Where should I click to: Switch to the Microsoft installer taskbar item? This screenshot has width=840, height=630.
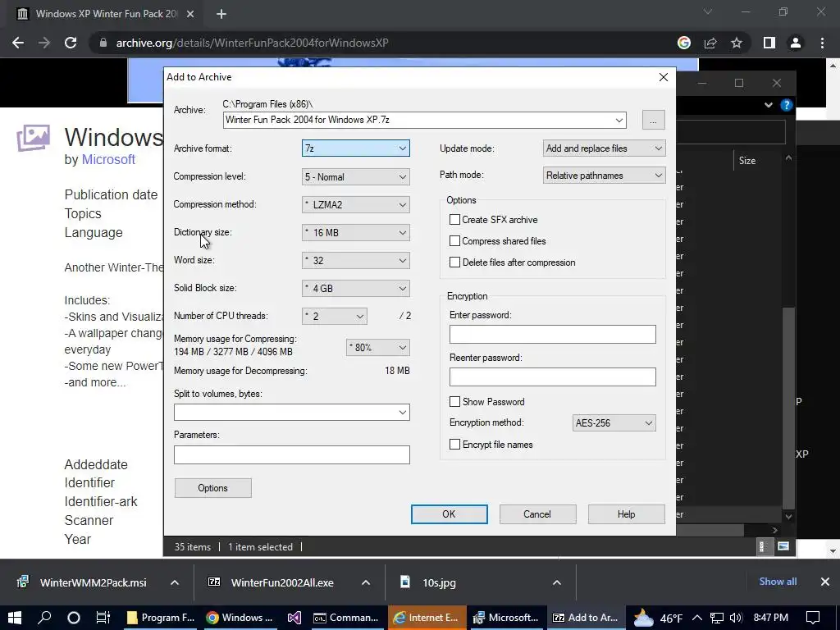point(506,618)
